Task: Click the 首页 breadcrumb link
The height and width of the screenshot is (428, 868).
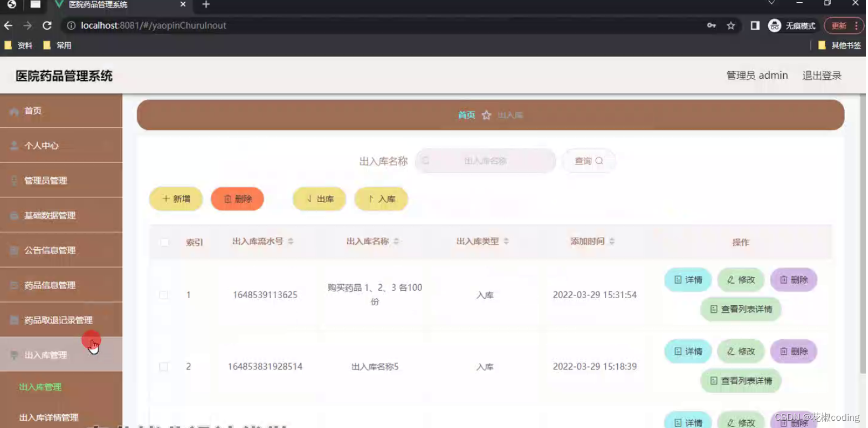Action: tap(466, 115)
